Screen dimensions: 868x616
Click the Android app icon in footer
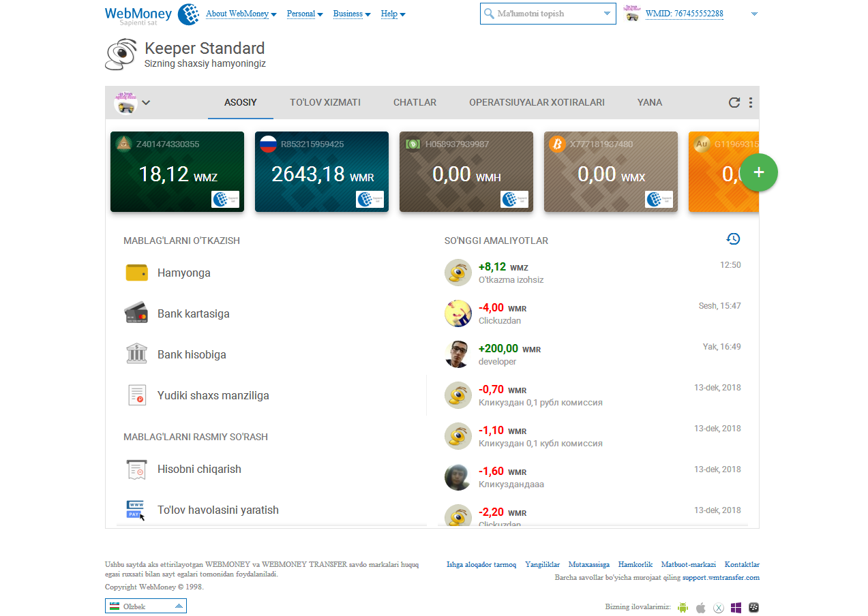(x=683, y=607)
